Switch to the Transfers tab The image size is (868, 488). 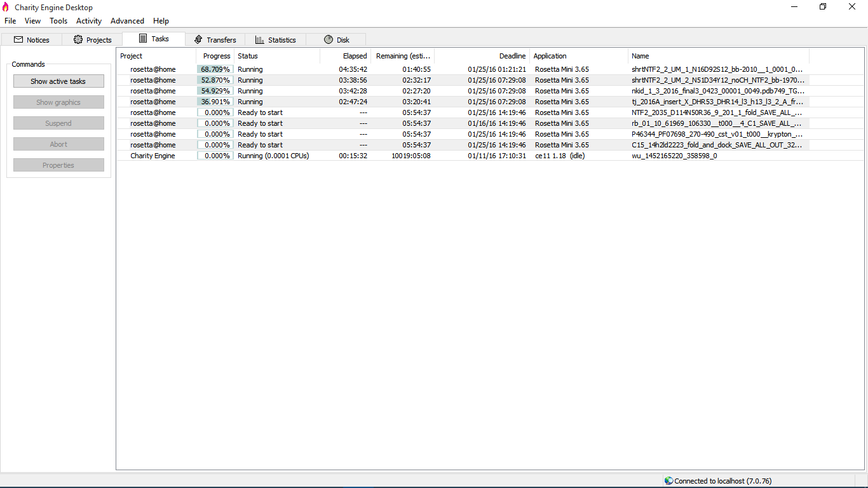pos(215,39)
